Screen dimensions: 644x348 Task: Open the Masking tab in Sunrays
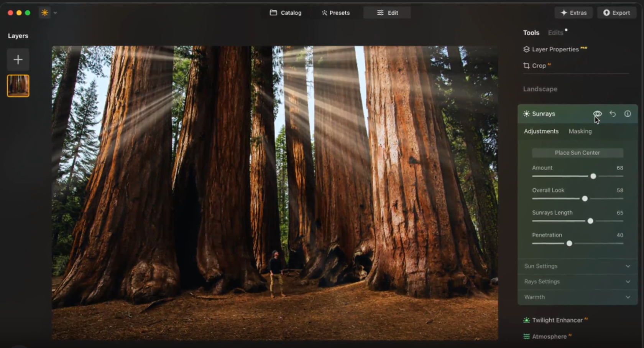click(580, 131)
